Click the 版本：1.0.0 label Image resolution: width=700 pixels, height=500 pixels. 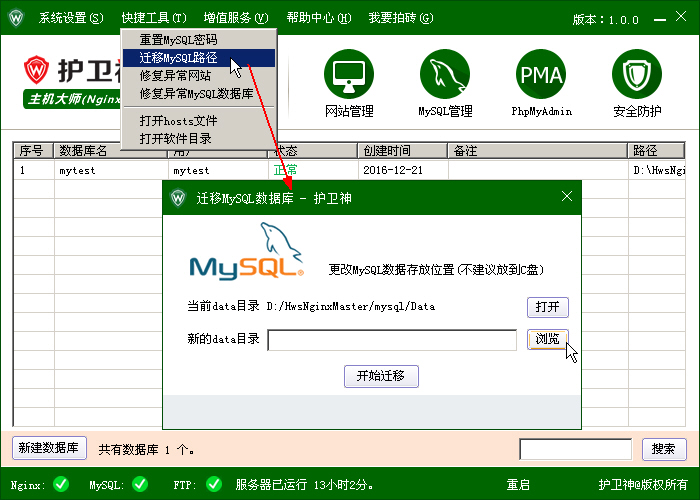(x=606, y=20)
